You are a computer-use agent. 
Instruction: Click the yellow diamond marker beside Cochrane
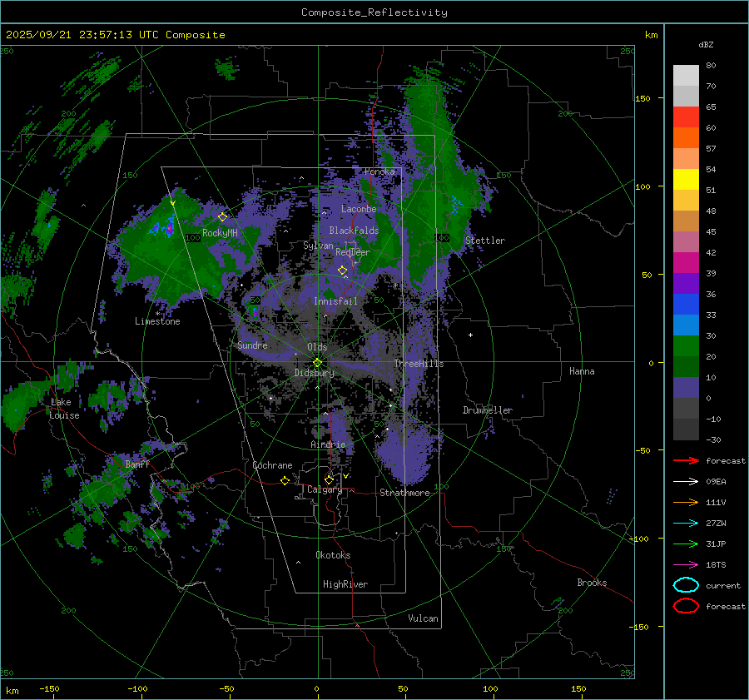pos(285,481)
